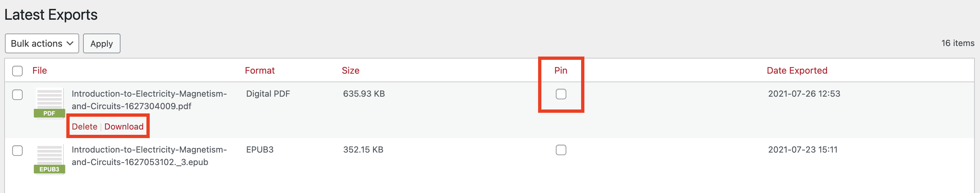Viewport: 980px width, 193px height.
Task: Pin the EPUB3 export file
Action: 561,150
